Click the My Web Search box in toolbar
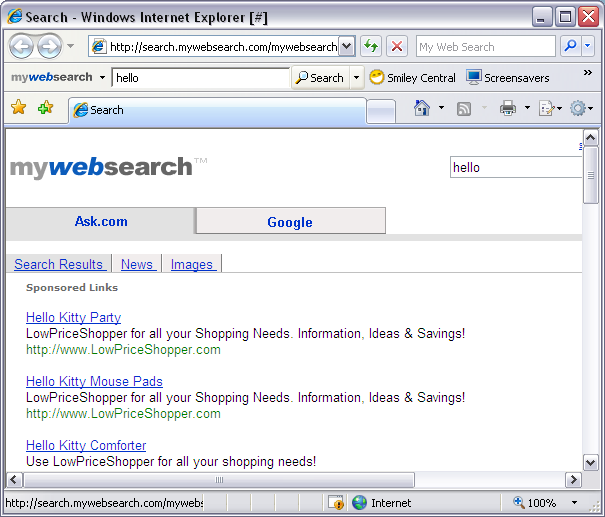Image resolution: width=605 pixels, height=517 pixels. [x=485, y=46]
